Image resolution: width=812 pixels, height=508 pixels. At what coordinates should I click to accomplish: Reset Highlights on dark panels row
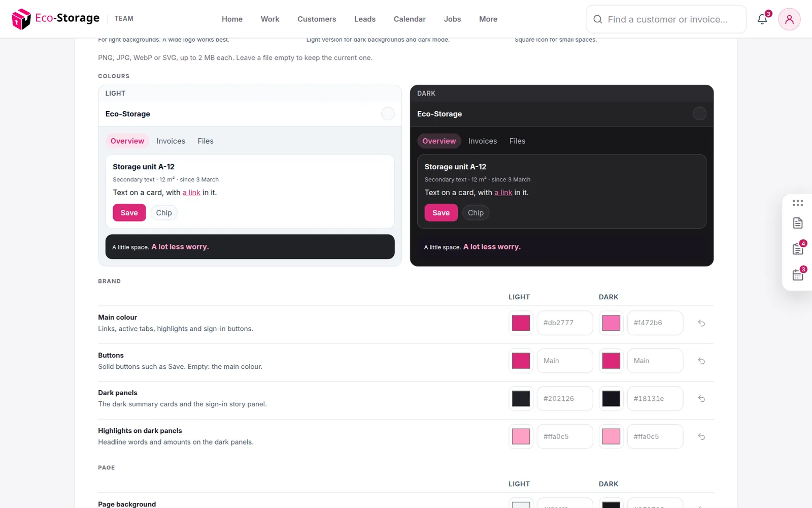click(701, 436)
